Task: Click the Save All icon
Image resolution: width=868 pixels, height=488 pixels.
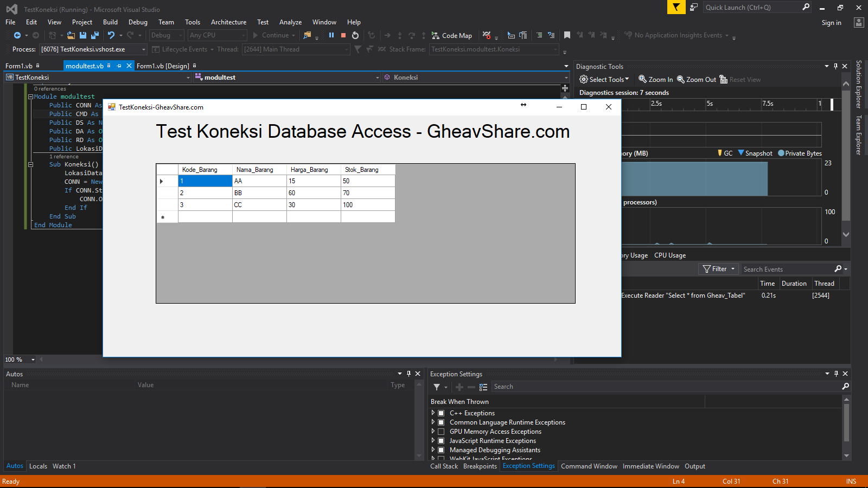Action: [94, 35]
